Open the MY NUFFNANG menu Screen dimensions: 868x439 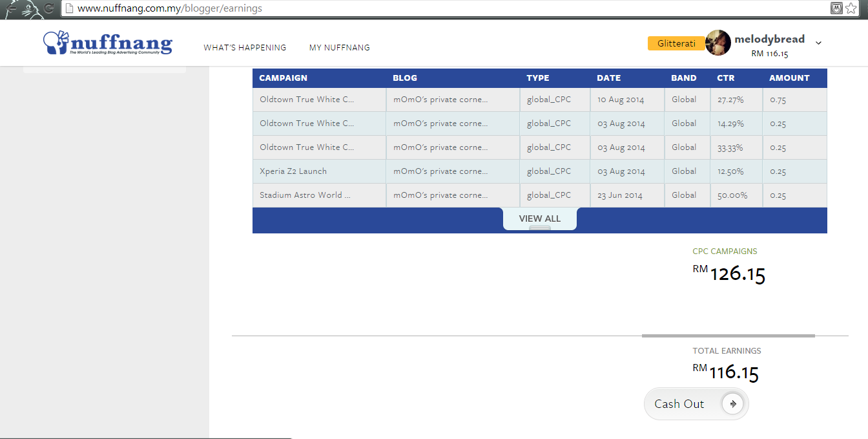(340, 48)
